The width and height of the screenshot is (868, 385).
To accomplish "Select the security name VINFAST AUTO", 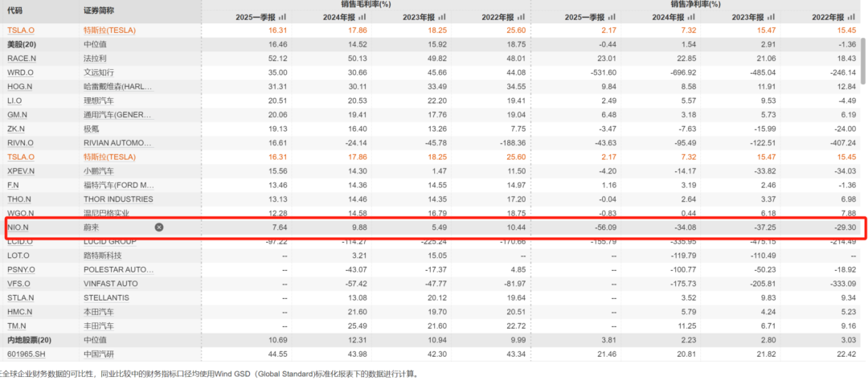I will (111, 284).
